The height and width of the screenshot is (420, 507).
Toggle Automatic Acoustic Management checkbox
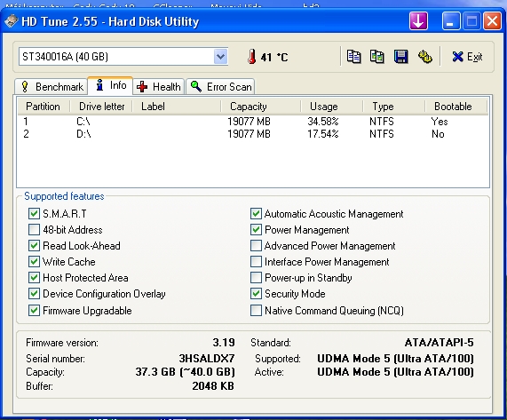[256, 214]
